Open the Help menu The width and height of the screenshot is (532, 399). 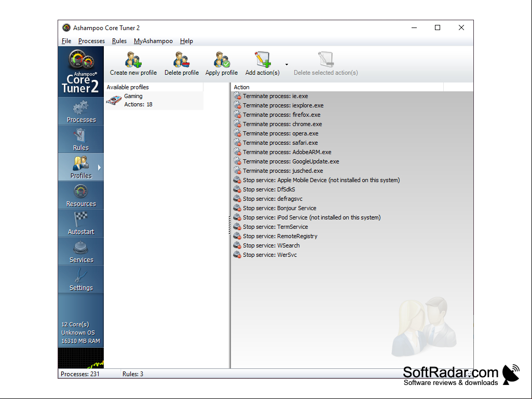click(186, 41)
